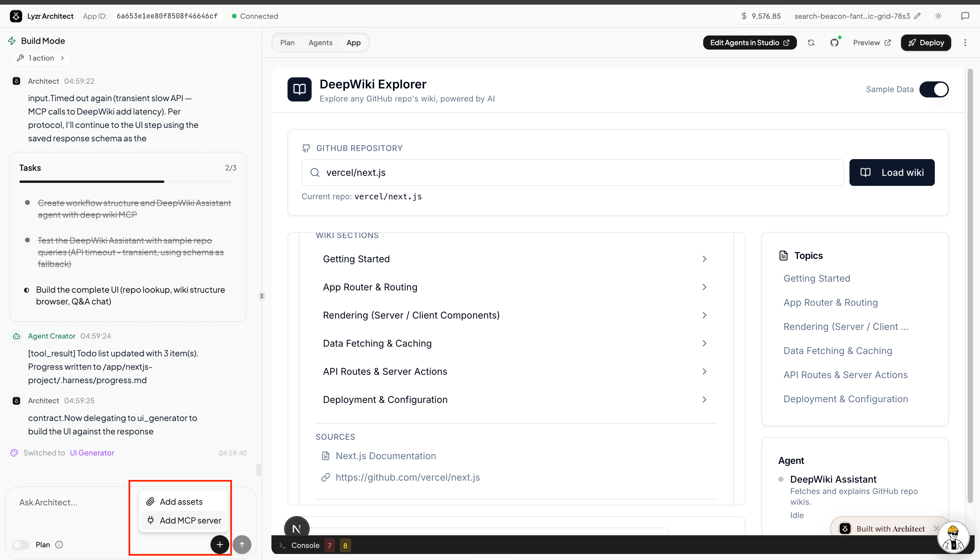Image resolution: width=980 pixels, height=560 pixels.
Task: Toggle the Sample Data switch
Action: (934, 89)
